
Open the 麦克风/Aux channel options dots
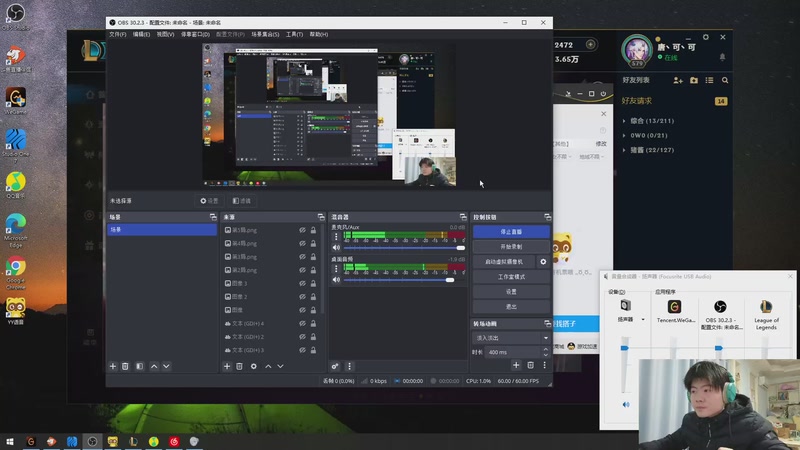336,236
